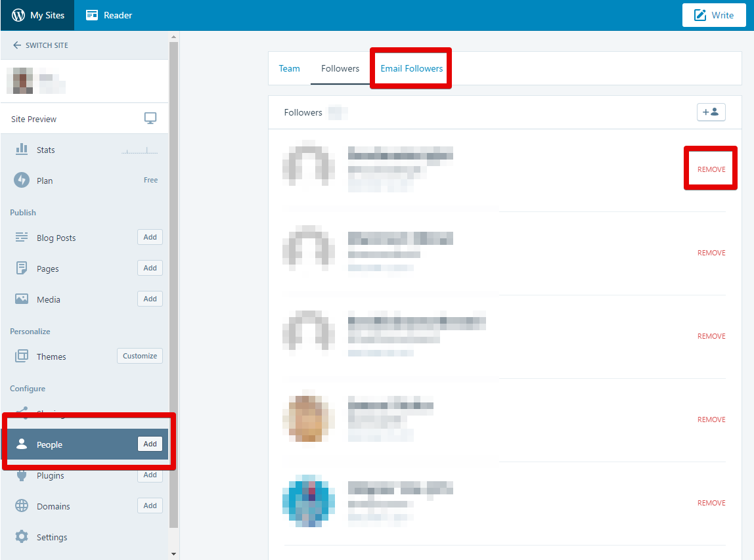Click the Domains globe icon

pyautogui.click(x=22, y=506)
